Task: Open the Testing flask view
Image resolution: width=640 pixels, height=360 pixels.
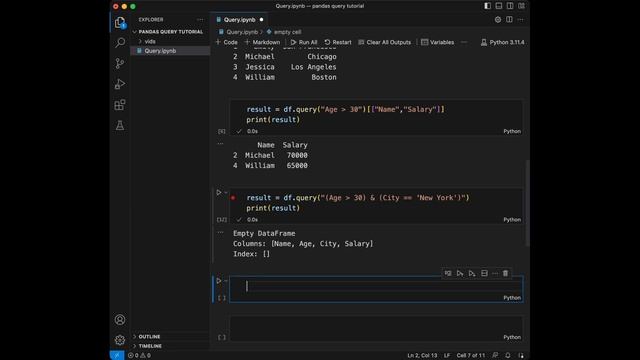Action: coord(120,125)
